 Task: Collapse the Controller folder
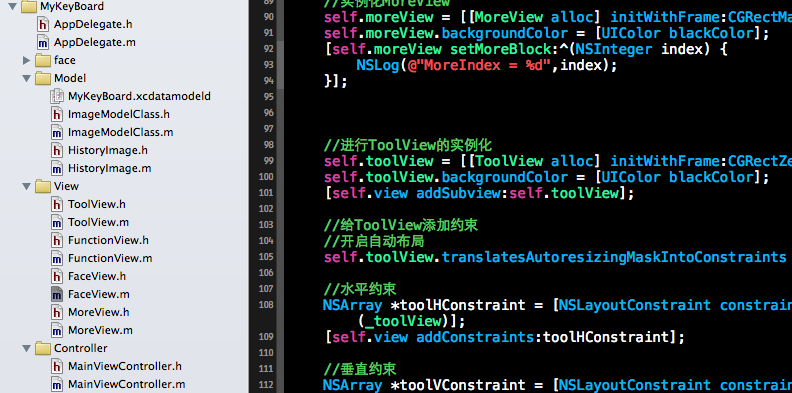pos(27,349)
